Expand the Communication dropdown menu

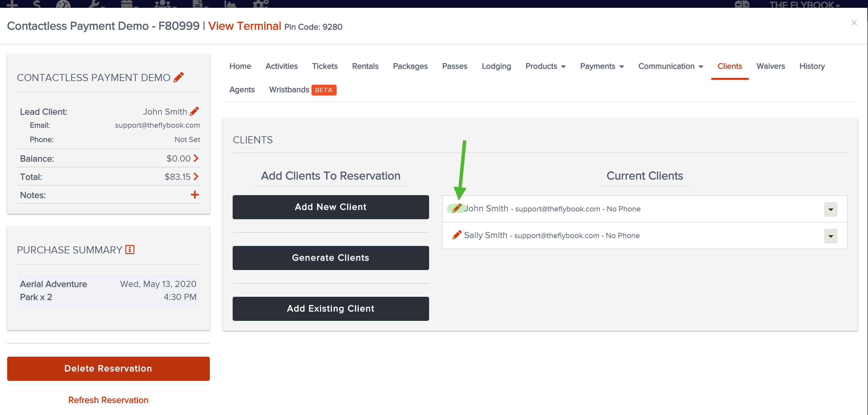671,66
